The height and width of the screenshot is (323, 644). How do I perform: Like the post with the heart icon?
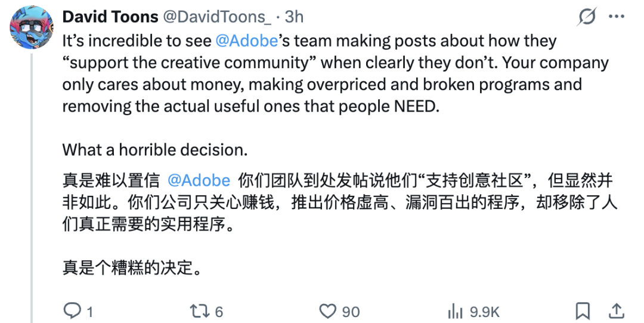coord(328,311)
